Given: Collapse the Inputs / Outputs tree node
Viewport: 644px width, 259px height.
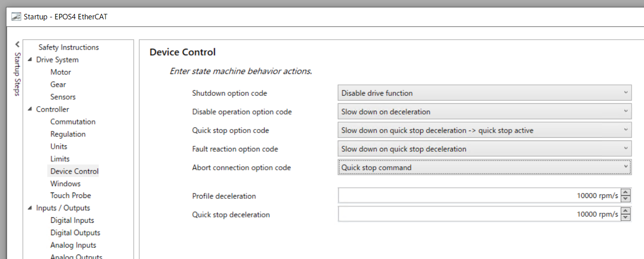Looking at the screenshot, I should click(30, 208).
